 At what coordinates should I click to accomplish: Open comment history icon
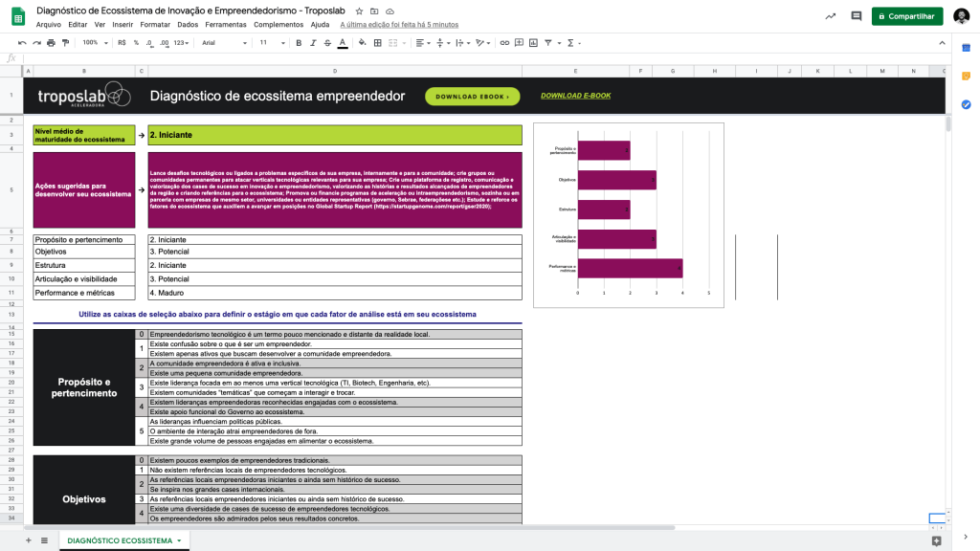tap(856, 16)
